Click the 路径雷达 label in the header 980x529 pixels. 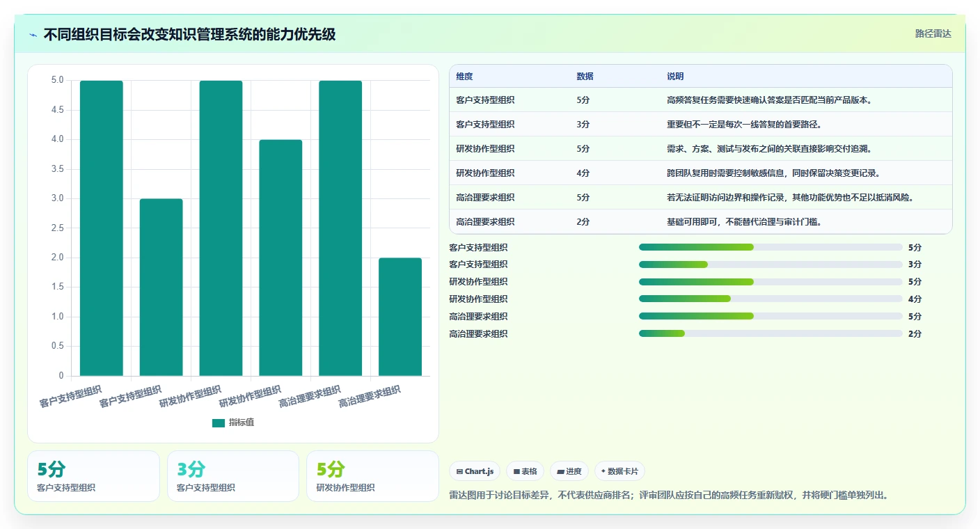933,33
